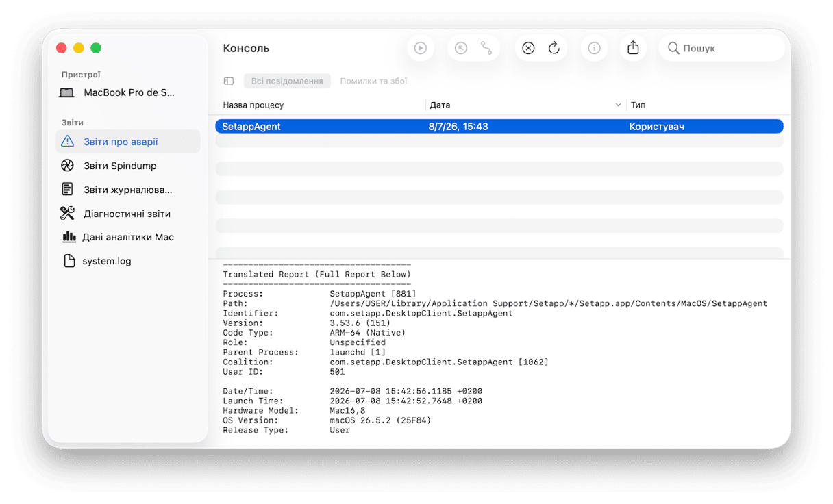The height and width of the screenshot is (504, 833).
Task: Click the Code Type value ARM-64 (Native)
Action: point(367,333)
